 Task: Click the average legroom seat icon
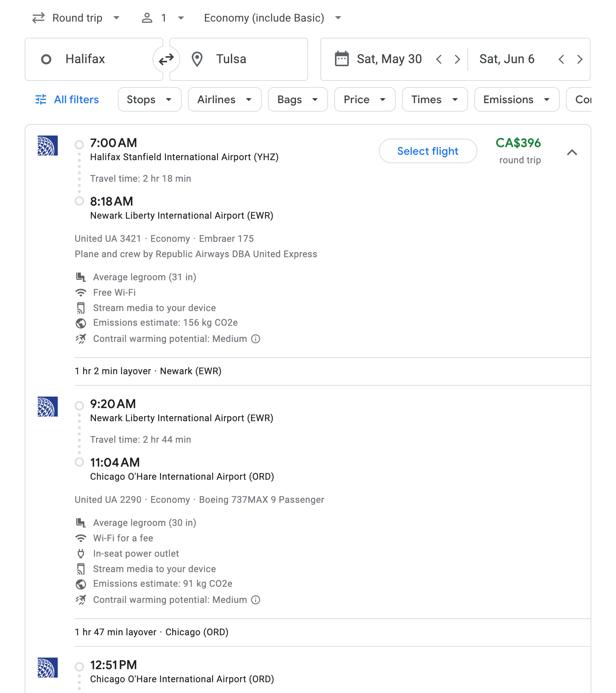[80, 277]
